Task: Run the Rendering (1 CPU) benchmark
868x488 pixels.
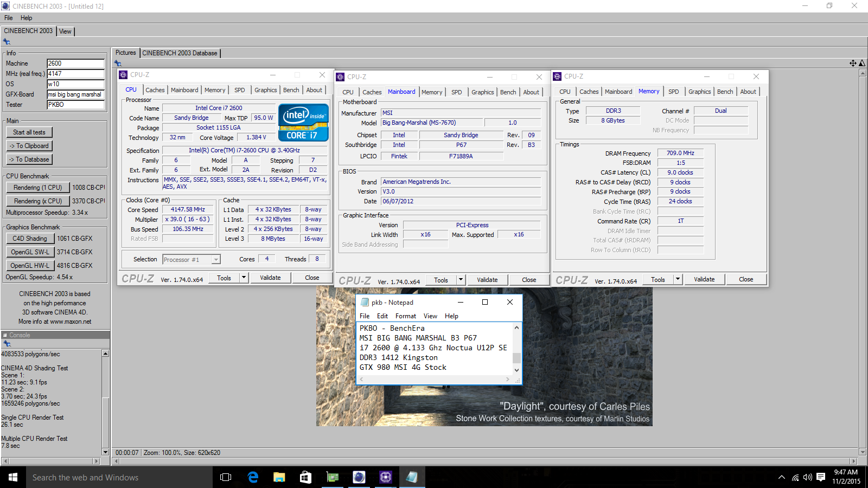Action: [38, 188]
